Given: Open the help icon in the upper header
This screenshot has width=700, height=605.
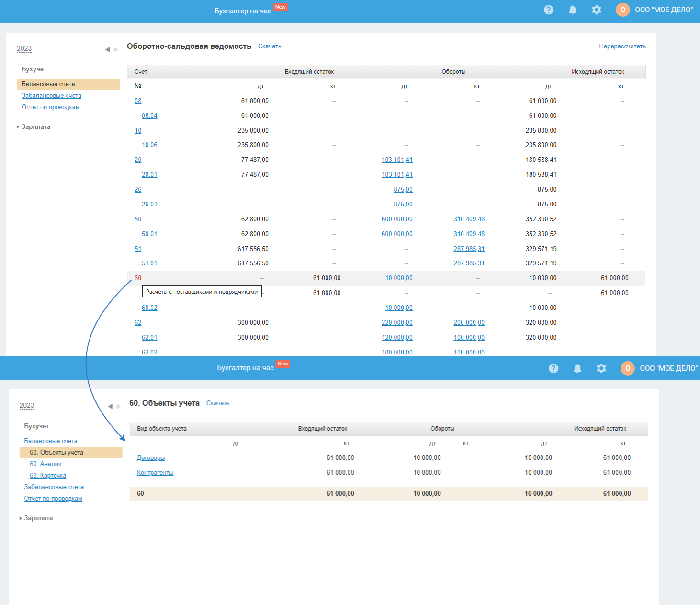Looking at the screenshot, I should coord(549,10).
